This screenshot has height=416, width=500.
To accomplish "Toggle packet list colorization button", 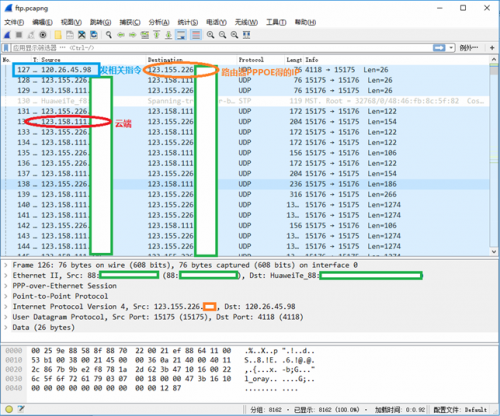I will [x=196, y=35].
